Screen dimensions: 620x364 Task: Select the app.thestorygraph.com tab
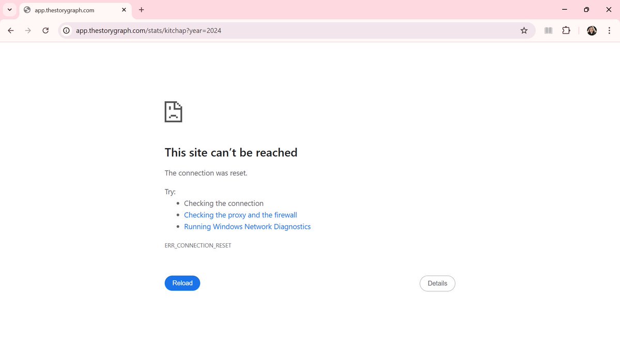coord(75,10)
